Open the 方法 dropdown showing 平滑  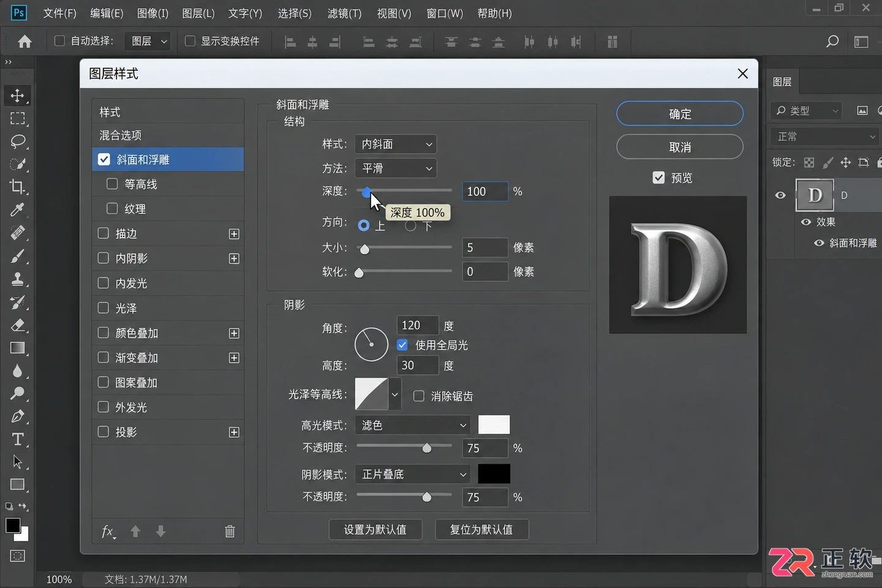396,168
